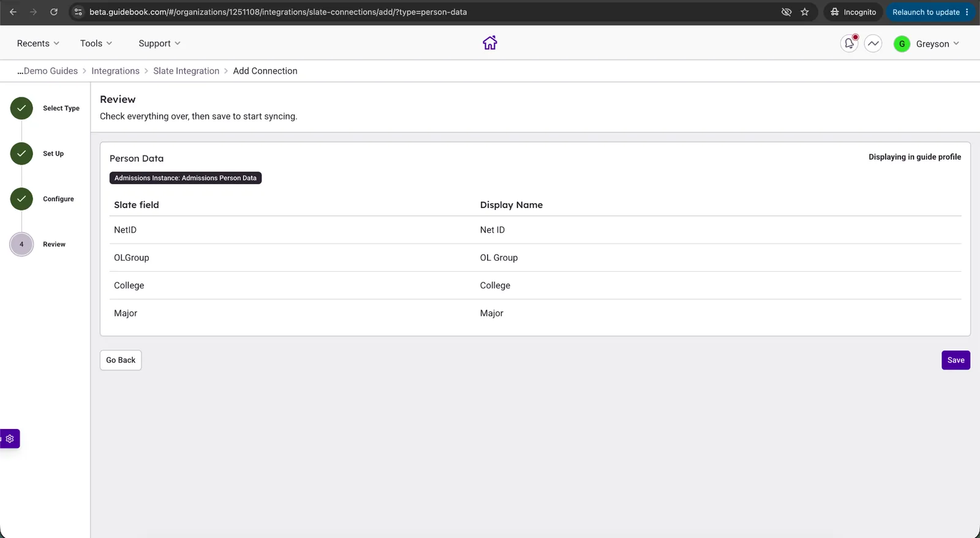Navigate to Slate Integration breadcrumb
This screenshot has height=538, width=980.
(186, 71)
